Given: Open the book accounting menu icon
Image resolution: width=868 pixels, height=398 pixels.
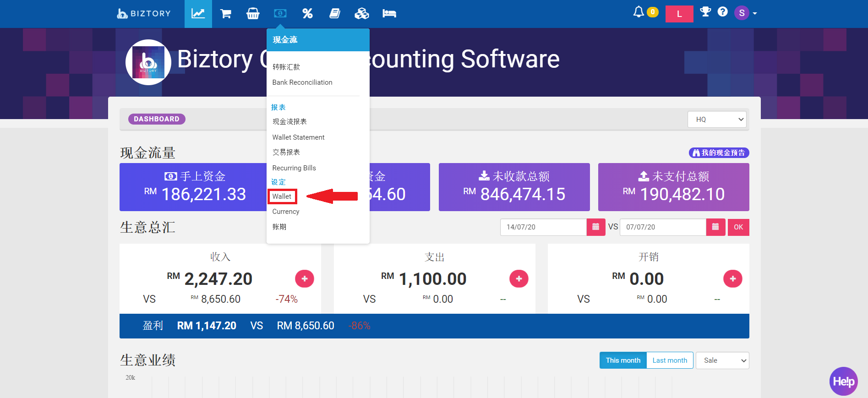Looking at the screenshot, I should pyautogui.click(x=335, y=14).
